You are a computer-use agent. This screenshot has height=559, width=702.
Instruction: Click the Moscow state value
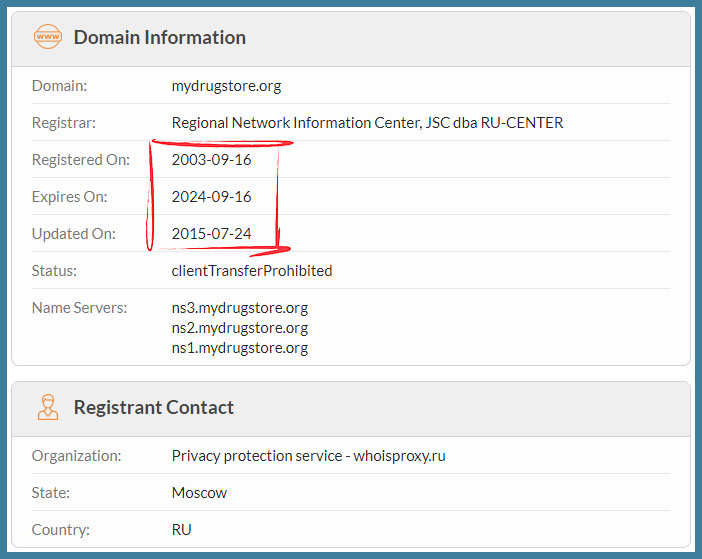point(199,493)
